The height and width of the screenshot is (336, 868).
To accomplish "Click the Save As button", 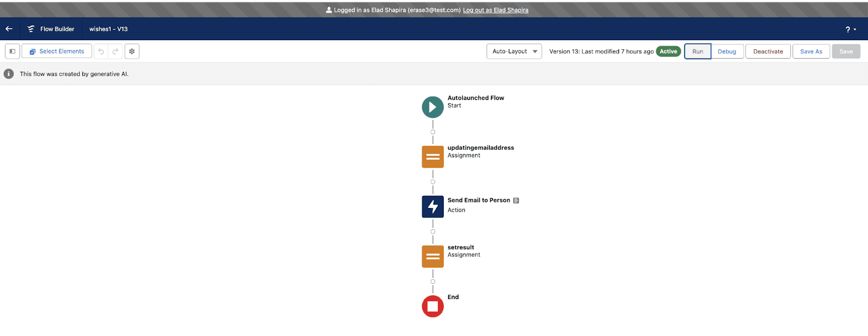I will click(x=811, y=52).
